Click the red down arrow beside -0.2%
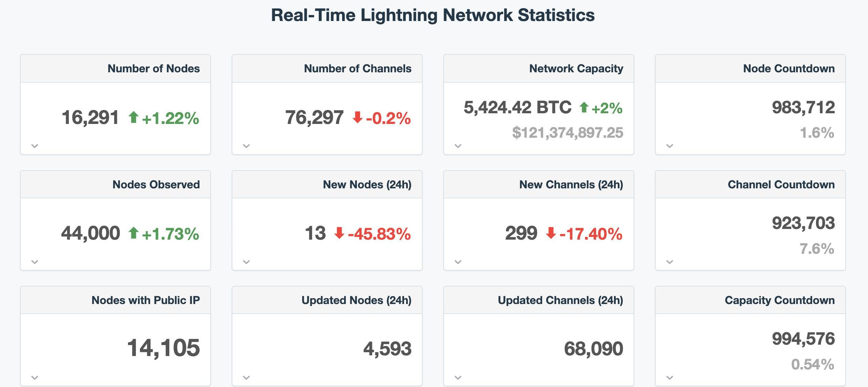Screen dimensions: 868x387 point(358,117)
